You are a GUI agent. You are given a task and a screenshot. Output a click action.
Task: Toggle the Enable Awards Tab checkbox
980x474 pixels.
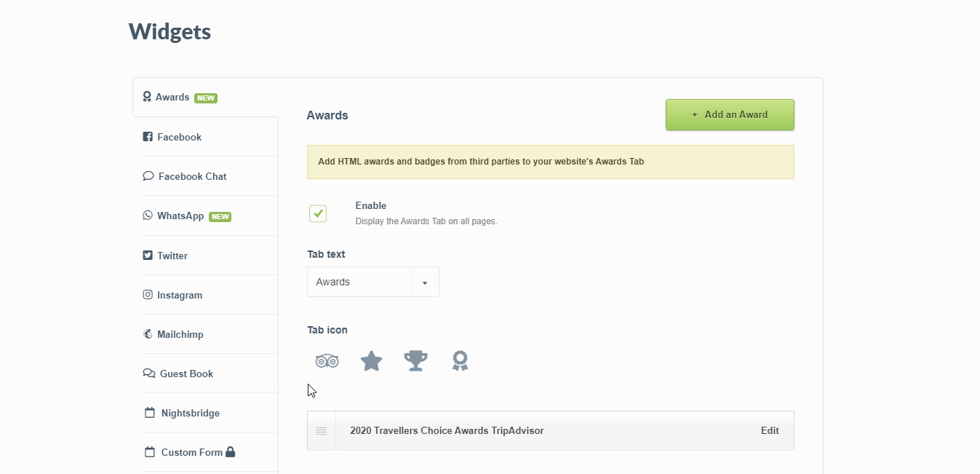pos(318,213)
